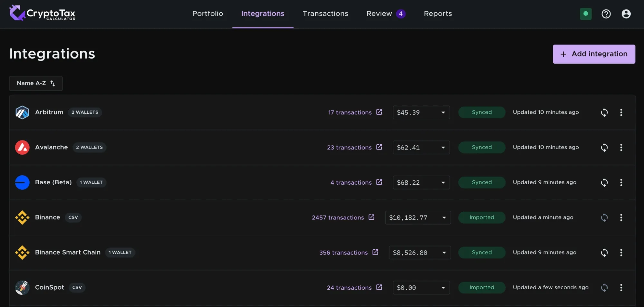The image size is (644, 307).
Task: Open more options for CoinSpot
Action: click(x=621, y=288)
